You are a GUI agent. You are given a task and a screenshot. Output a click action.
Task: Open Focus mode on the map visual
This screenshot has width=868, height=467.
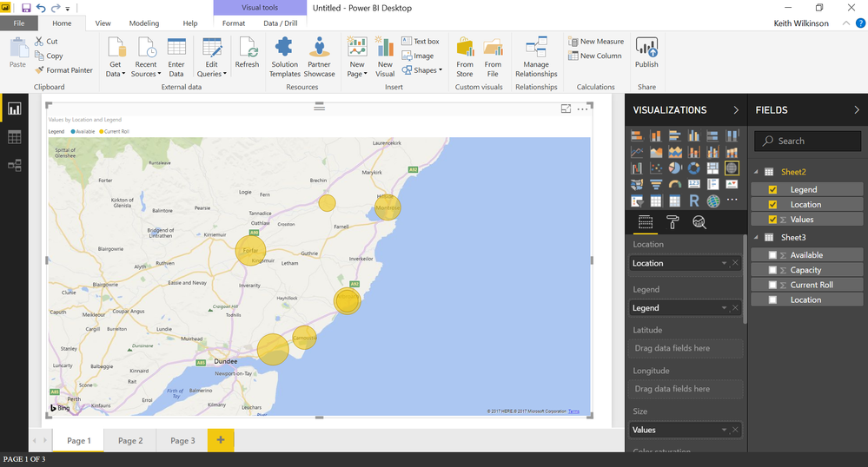[566, 109]
